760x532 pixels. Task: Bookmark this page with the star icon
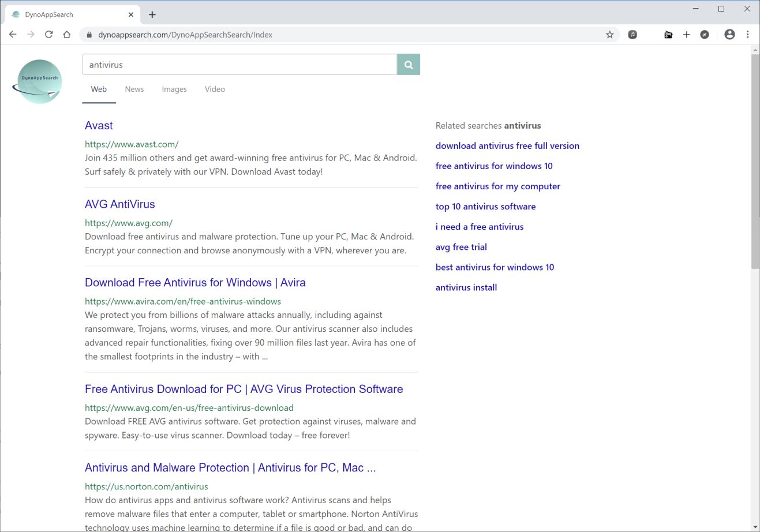609,35
